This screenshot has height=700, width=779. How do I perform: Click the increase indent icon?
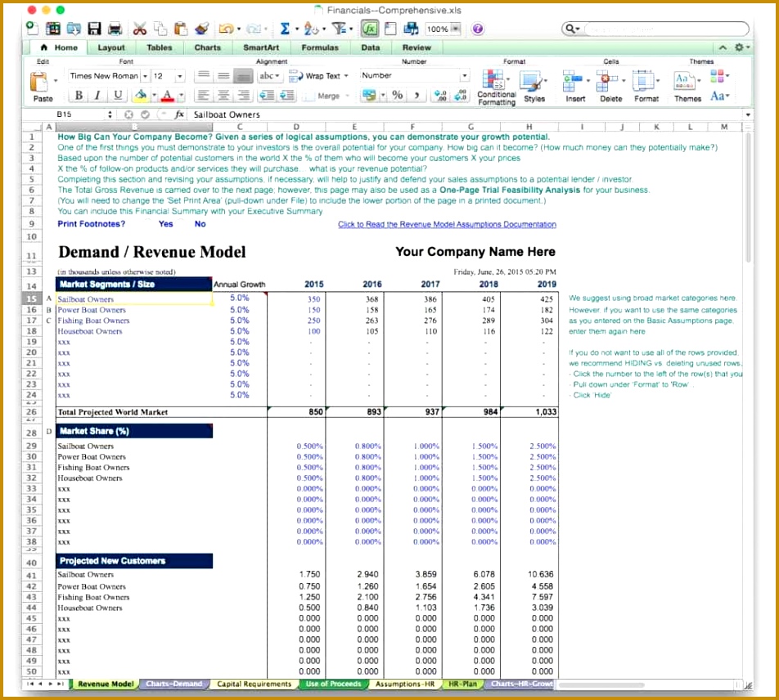[287, 95]
